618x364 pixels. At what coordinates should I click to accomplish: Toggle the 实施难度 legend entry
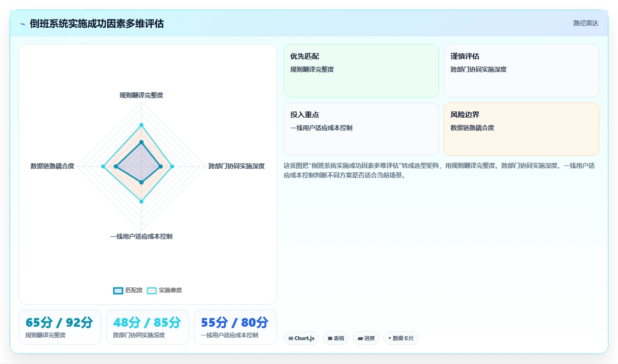(164, 290)
